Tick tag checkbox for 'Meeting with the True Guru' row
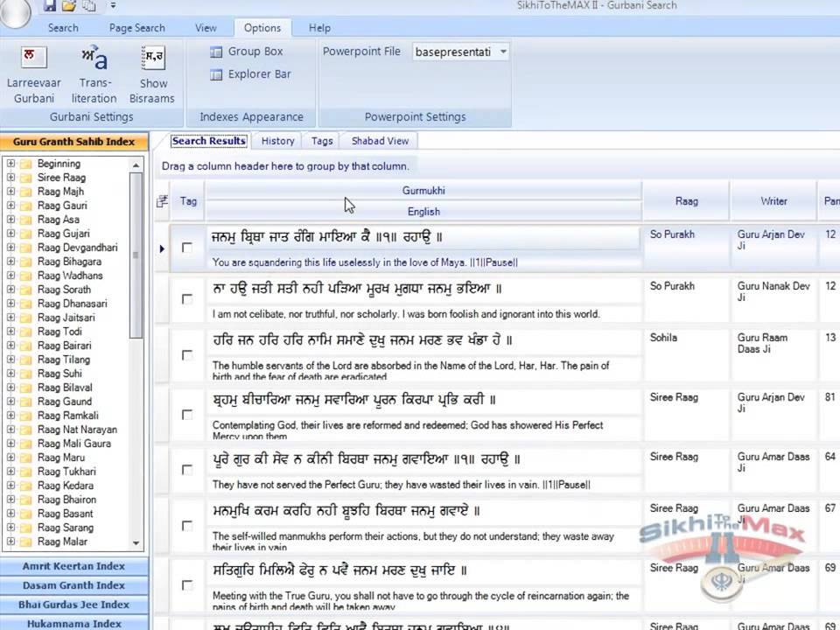The width and height of the screenshot is (840, 630). coord(187,585)
